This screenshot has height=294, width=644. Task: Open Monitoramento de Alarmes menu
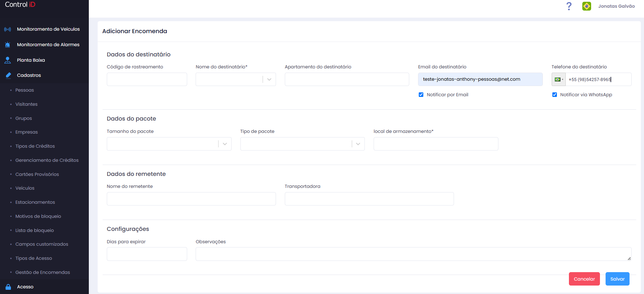point(48,45)
